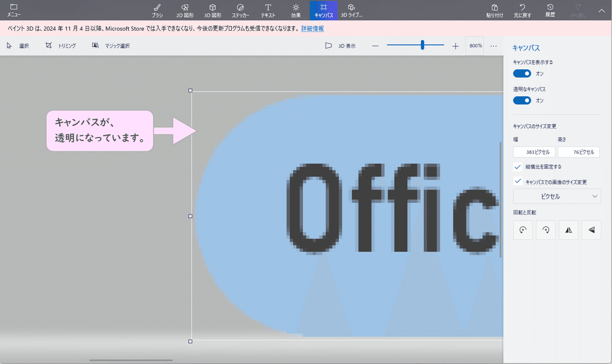The height and width of the screenshot is (364, 612).
Task: Open the メニュー folder menu
Action: (x=14, y=10)
